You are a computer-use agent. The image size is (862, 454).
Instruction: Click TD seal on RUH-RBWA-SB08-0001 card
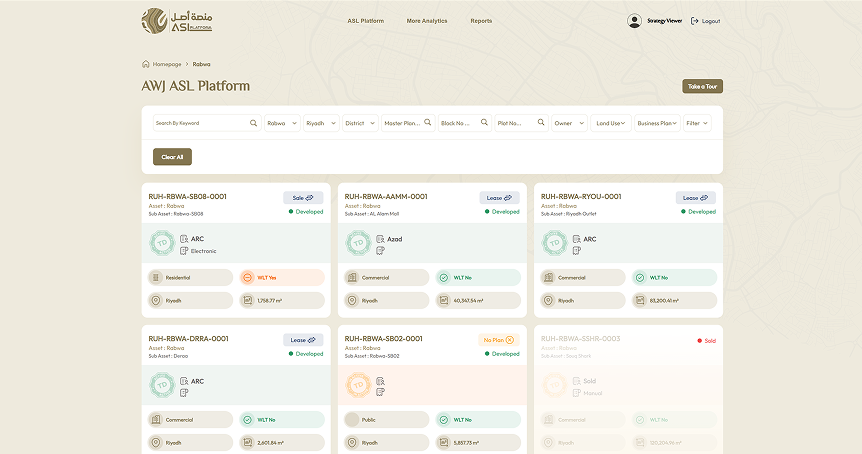pos(162,243)
